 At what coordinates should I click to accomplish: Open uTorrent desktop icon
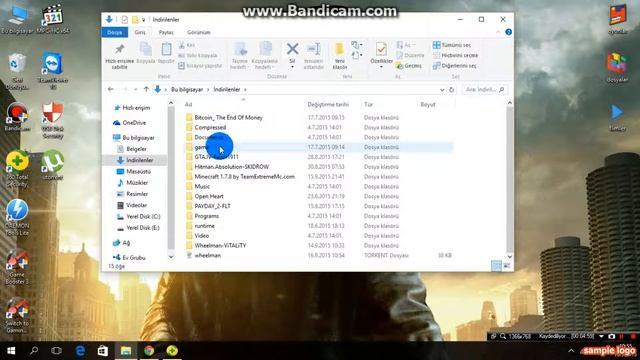[x=53, y=165]
